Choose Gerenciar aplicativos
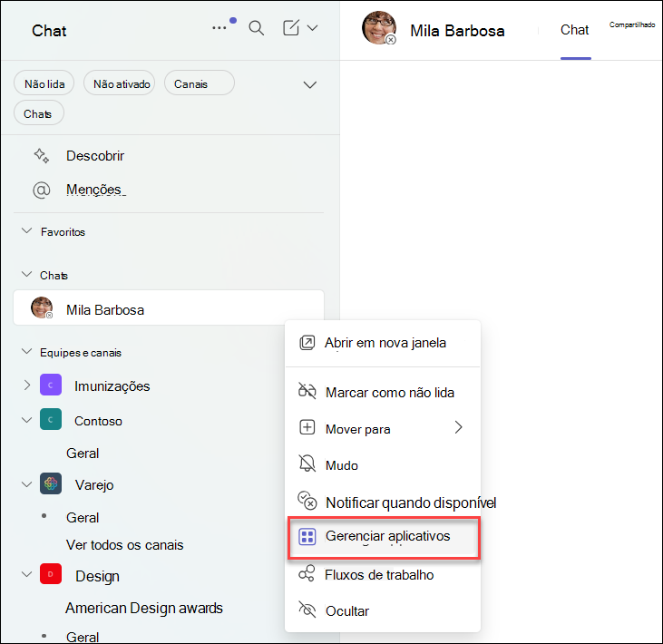Screen dimensions: 663x644 click(383, 537)
